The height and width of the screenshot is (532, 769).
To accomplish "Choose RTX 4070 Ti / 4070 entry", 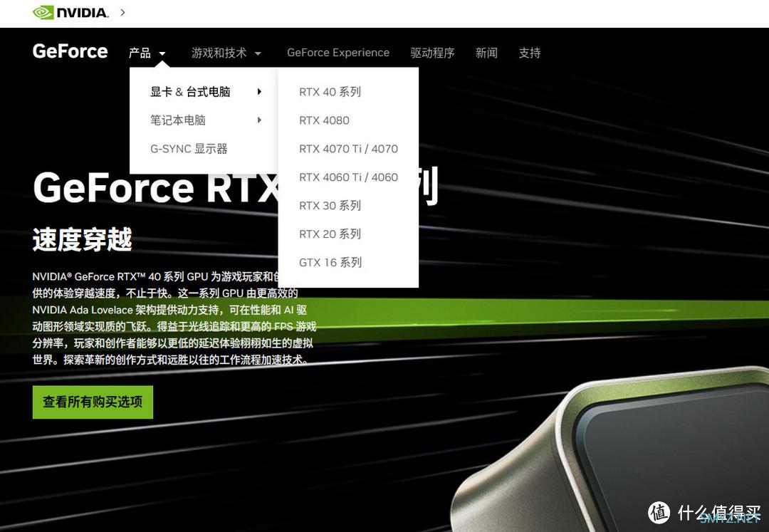I will pos(348,149).
